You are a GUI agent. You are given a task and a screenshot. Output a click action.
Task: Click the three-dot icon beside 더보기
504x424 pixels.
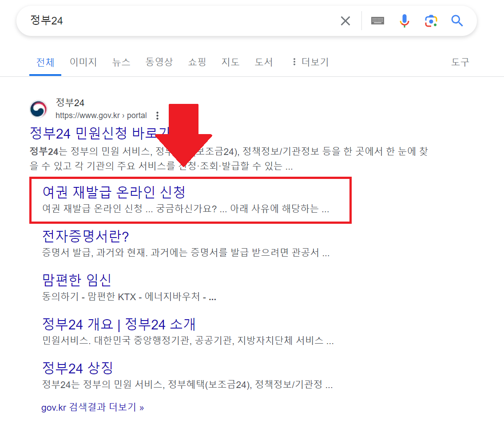(294, 62)
